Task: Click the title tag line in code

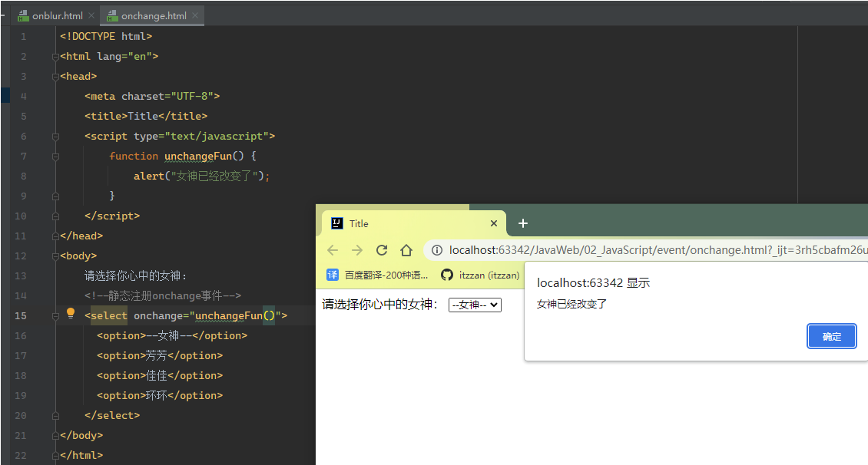Action: tap(146, 116)
